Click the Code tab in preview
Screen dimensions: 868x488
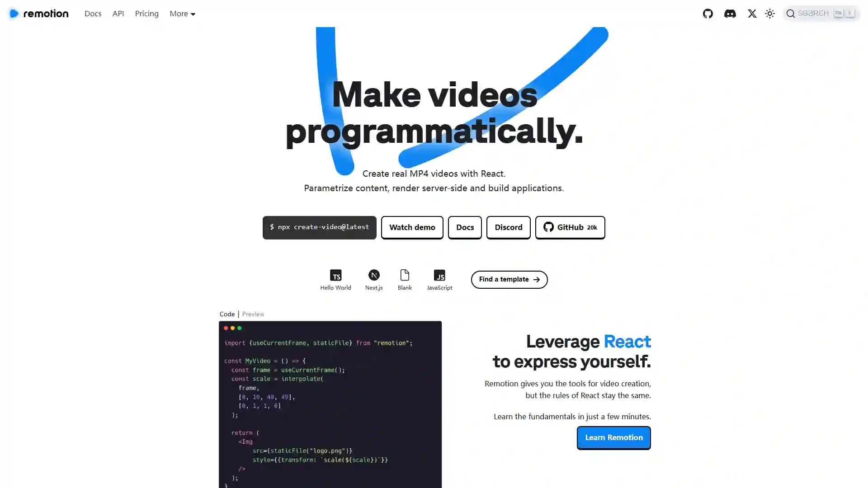(x=226, y=314)
